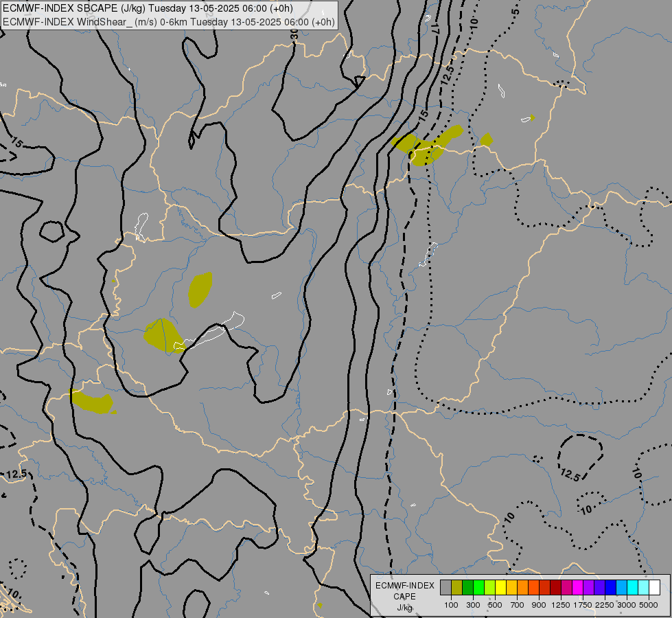The image size is (672, 618).
Task: Click the SBCAPE title line in header
Action: click(x=148, y=8)
